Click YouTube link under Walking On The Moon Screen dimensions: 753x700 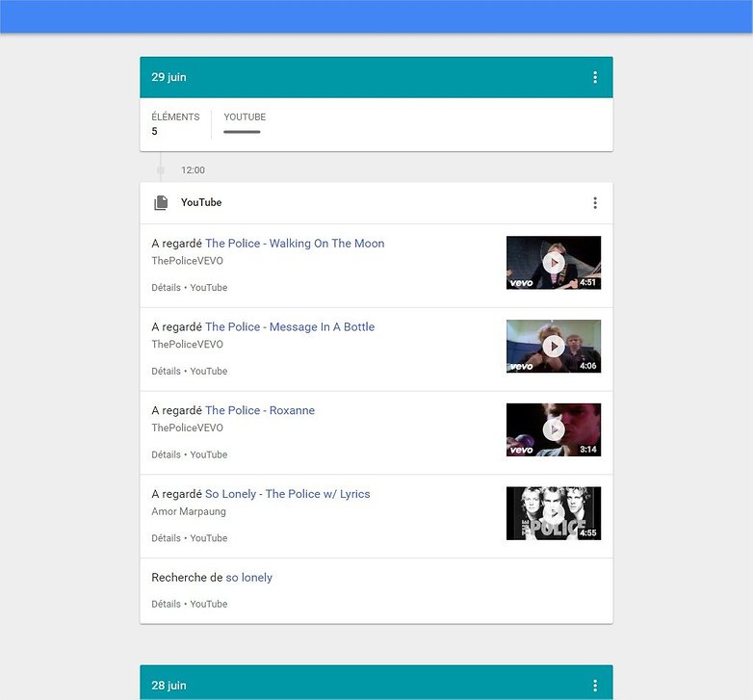coord(208,288)
